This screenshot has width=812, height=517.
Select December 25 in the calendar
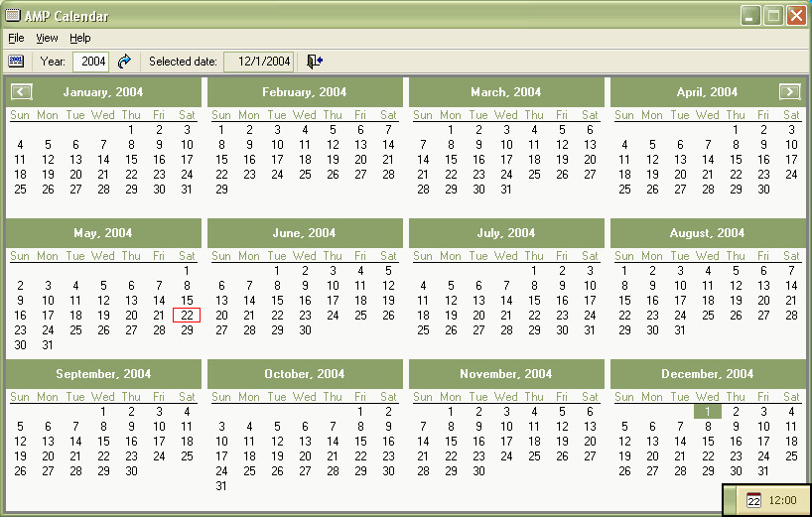pos(791,456)
